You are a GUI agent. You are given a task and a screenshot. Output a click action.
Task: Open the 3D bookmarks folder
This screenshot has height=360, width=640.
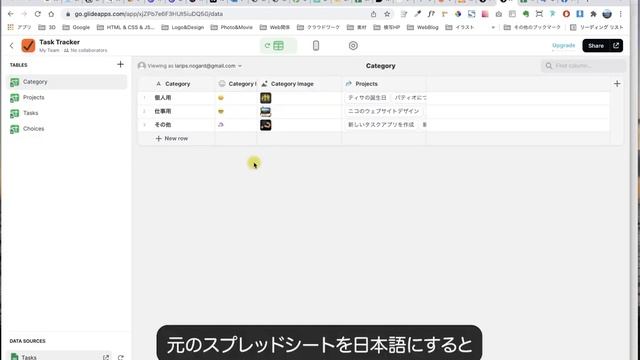47,27
